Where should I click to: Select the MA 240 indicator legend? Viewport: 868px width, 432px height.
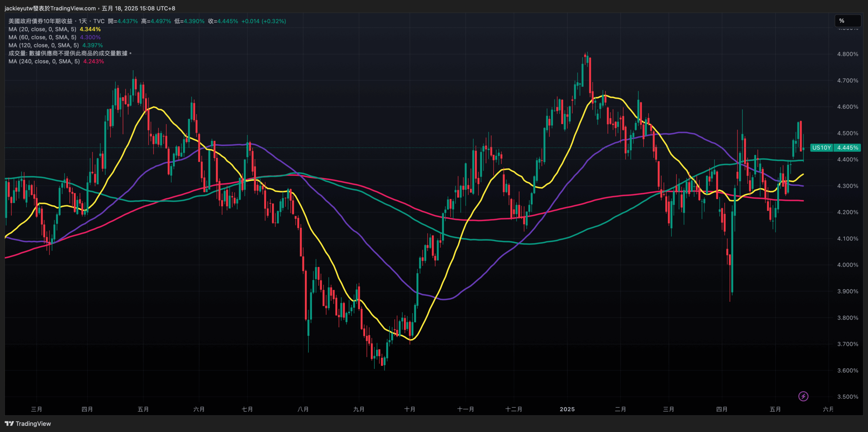(x=44, y=61)
